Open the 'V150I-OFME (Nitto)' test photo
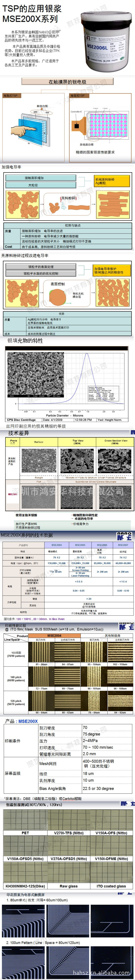The width and height of the screenshot is (135, 980). point(111,845)
